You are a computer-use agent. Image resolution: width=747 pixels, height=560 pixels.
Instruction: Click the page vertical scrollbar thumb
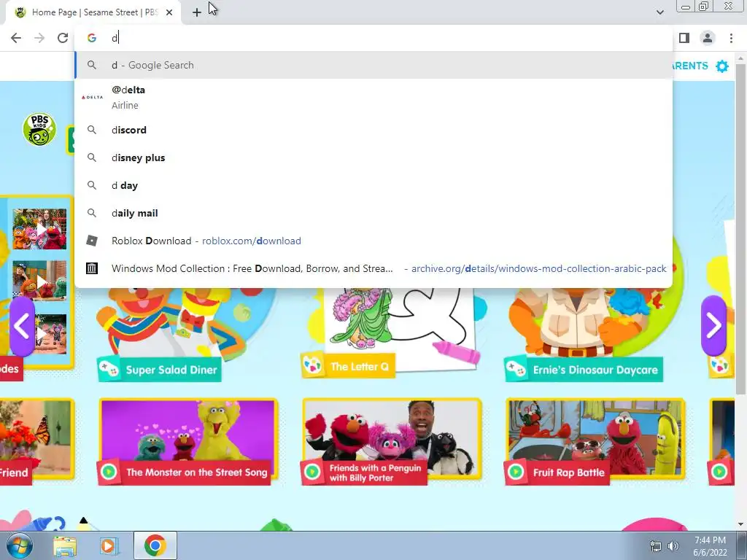740,228
